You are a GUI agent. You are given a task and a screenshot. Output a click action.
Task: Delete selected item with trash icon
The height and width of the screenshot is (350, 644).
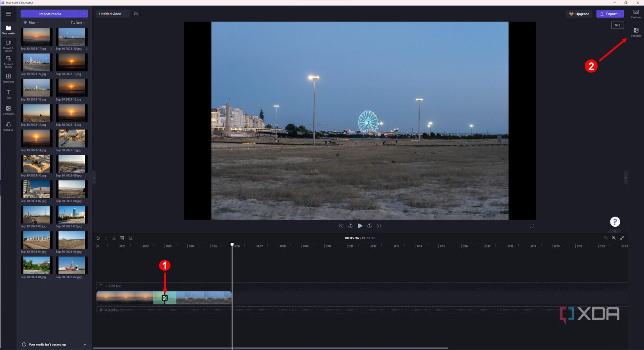[x=122, y=238]
